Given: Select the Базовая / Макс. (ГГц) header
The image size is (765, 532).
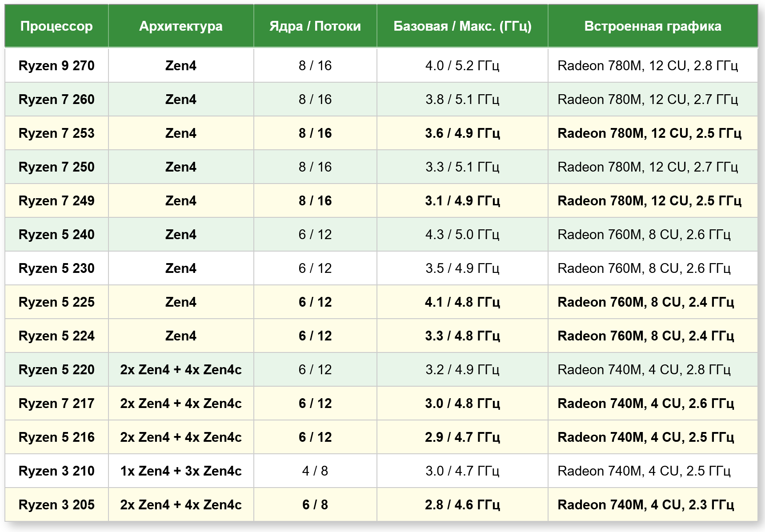Looking at the screenshot, I should point(462,26).
